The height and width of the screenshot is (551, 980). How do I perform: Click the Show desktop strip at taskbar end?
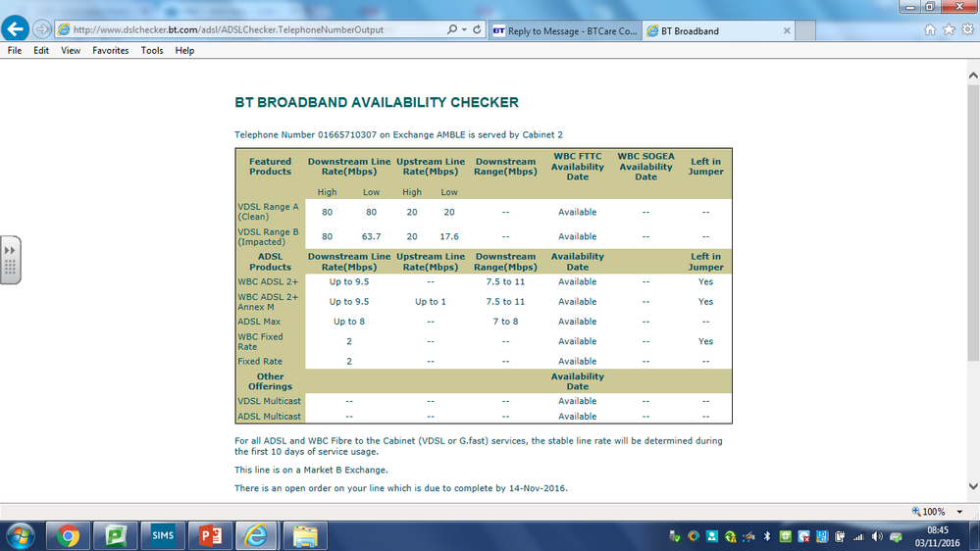975,536
